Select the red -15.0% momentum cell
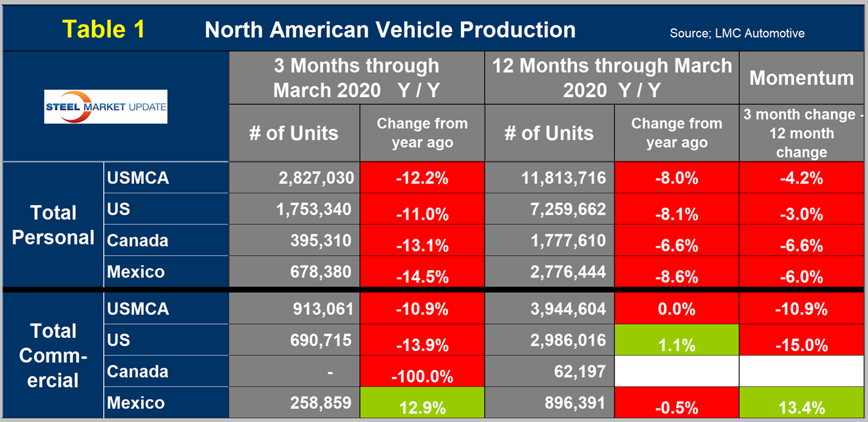The height and width of the screenshot is (422, 868). click(801, 340)
